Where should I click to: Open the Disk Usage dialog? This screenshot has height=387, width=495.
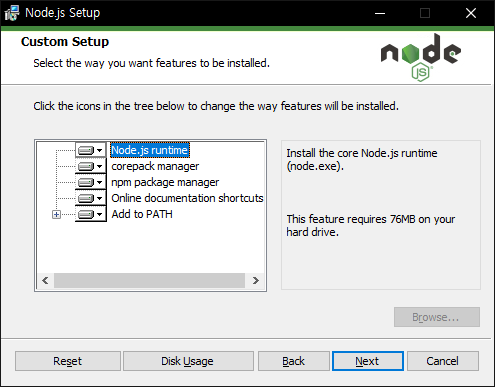coord(188,361)
